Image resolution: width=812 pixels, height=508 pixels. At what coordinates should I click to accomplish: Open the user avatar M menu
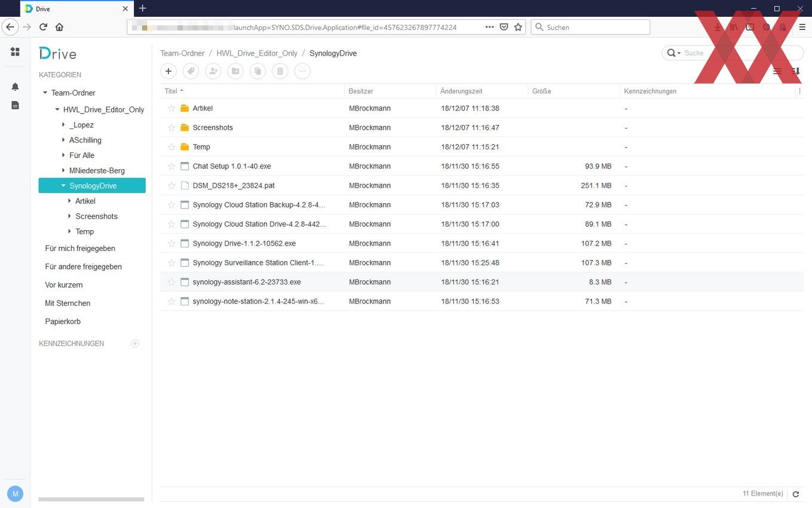tap(15, 494)
